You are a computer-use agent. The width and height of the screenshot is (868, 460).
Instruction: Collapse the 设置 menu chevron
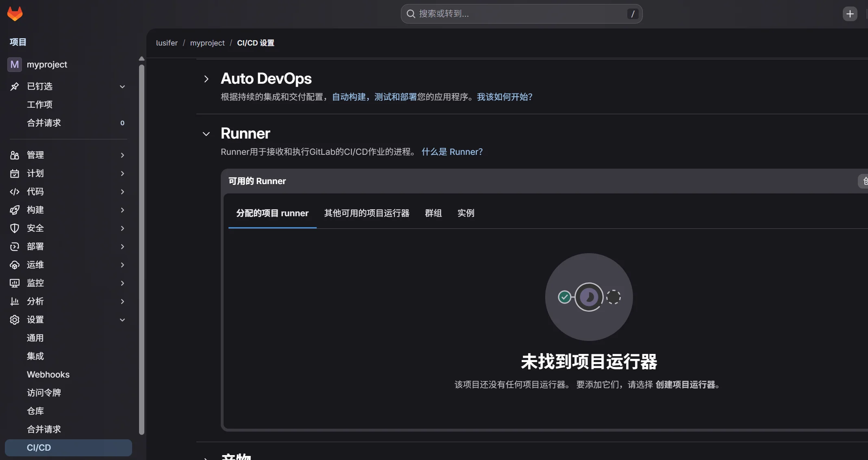[x=122, y=320]
